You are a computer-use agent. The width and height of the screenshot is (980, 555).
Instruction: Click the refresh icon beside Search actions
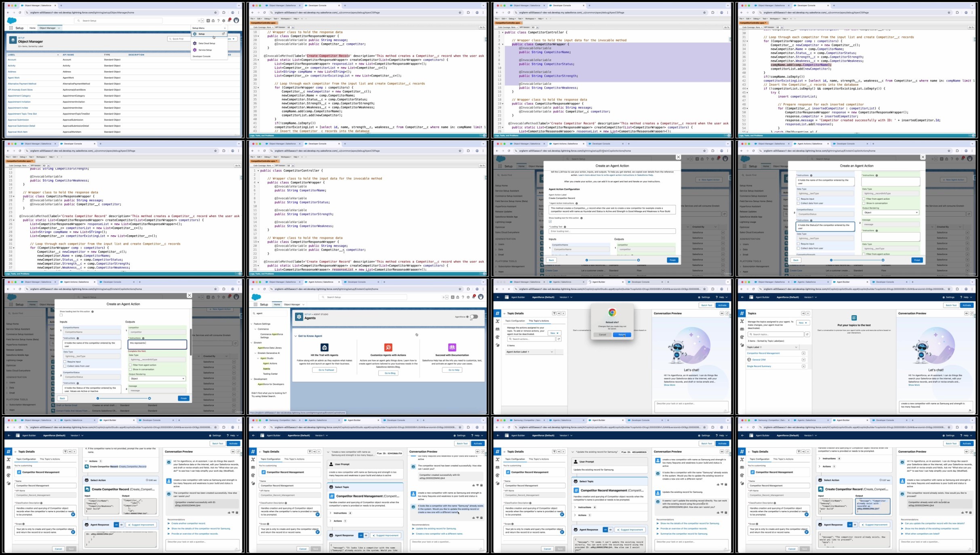click(x=559, y=339)
